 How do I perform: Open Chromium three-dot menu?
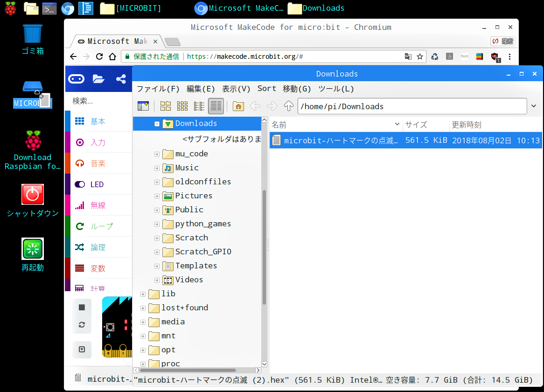pos(509,56)
